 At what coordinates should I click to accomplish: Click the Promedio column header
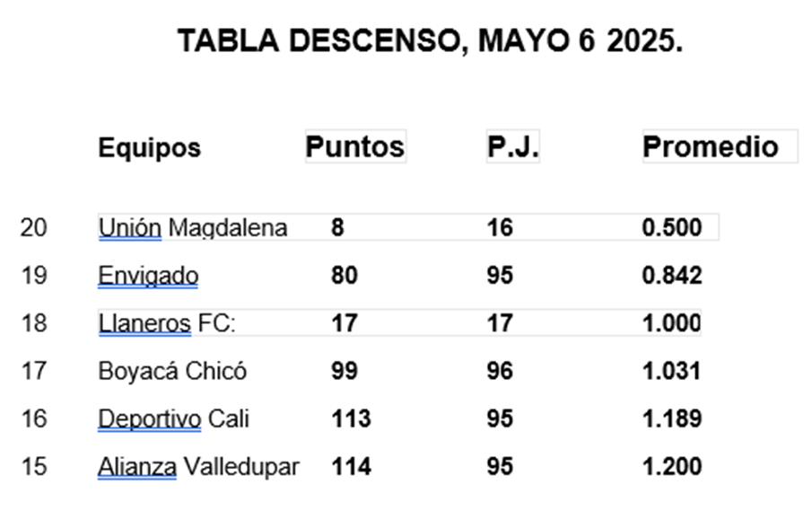pyautogui.click(x=711, y=146)
